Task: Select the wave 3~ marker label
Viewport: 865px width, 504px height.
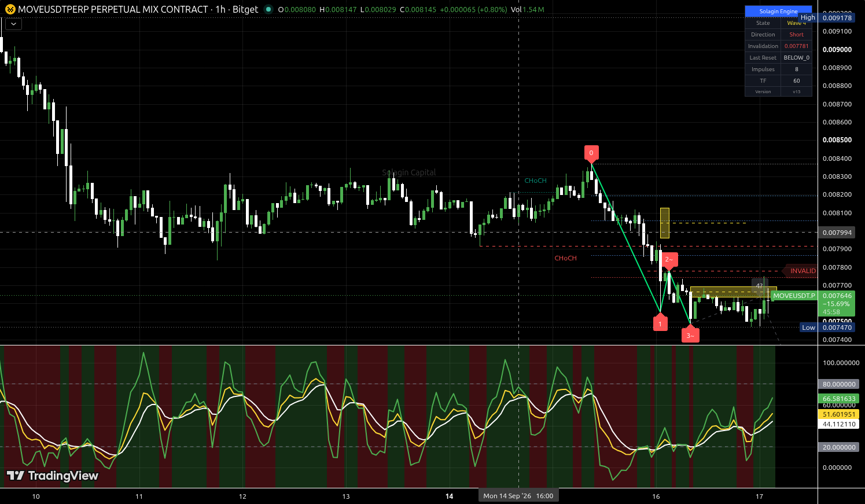Action: (690, 335)
